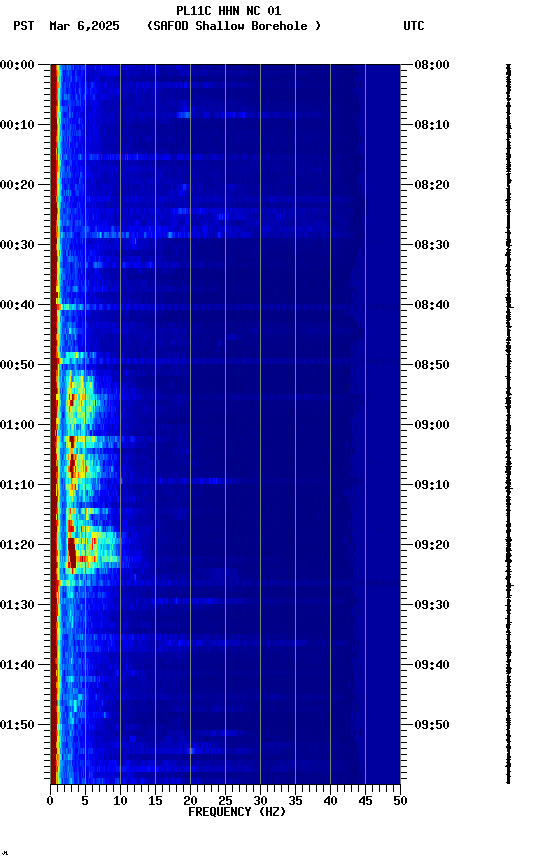This screenshot has width=552, height=864.
Task: Click the 09:20 UTC time label
Action: [432, 546]
